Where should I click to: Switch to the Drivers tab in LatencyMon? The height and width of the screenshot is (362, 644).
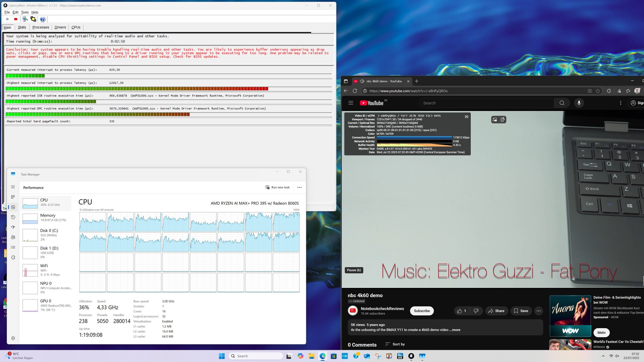[x=60, y=27]
